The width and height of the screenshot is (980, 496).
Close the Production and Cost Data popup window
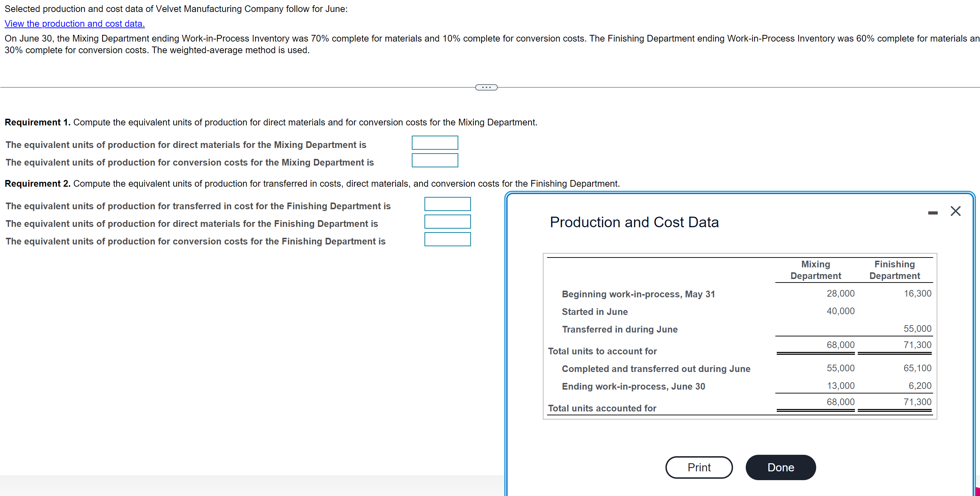tap(956, 211)
